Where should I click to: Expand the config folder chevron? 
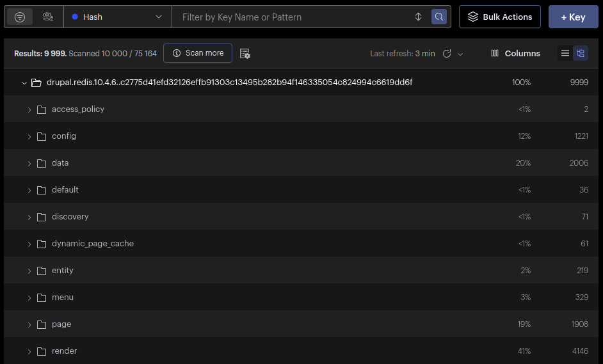29,136
